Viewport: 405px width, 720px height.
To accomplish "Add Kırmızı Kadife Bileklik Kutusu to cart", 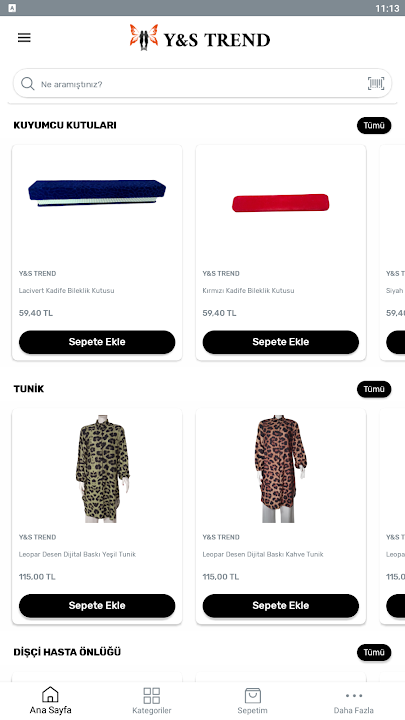I will point(281,342).
